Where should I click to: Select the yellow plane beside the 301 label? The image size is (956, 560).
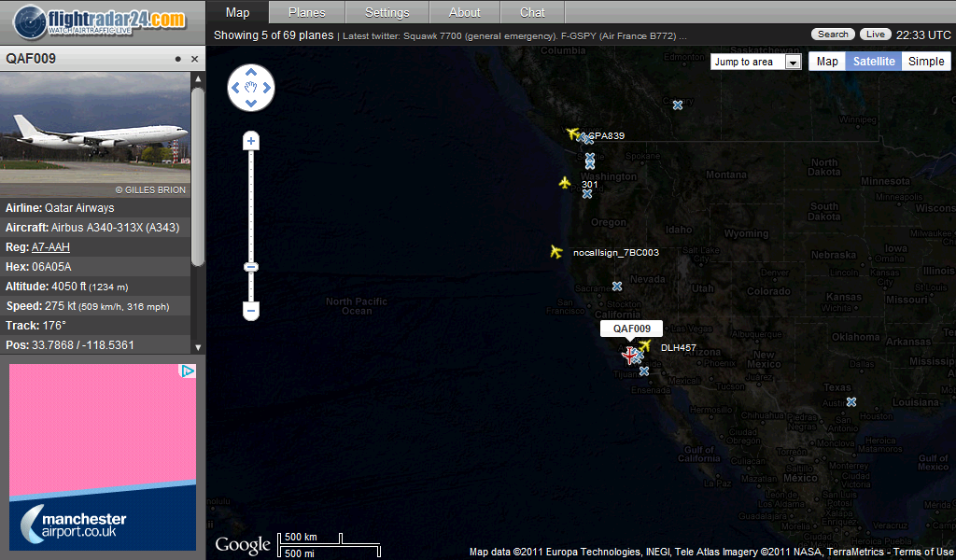tap(565, 182)
